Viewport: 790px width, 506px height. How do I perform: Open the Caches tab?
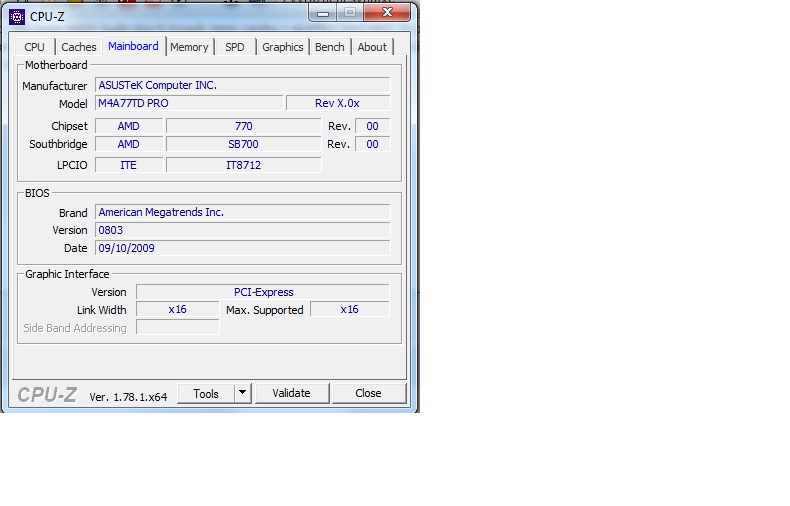coord(79,47)
